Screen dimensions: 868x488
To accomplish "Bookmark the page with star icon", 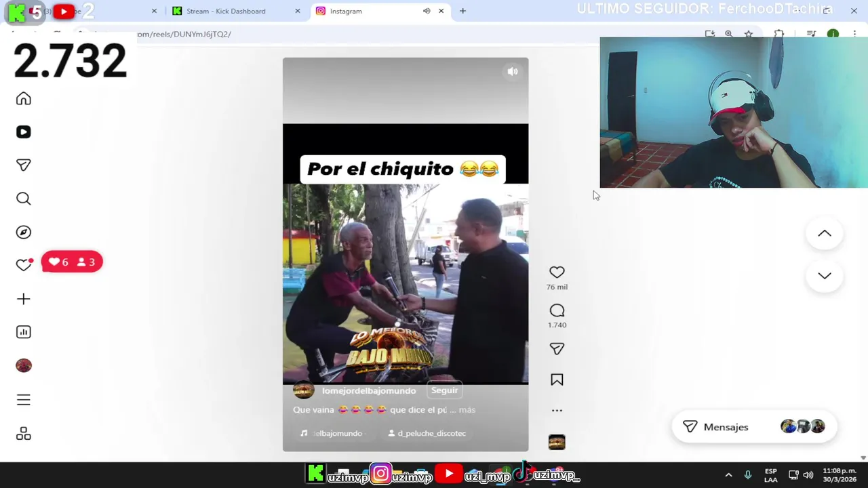I will coord(749,34).
